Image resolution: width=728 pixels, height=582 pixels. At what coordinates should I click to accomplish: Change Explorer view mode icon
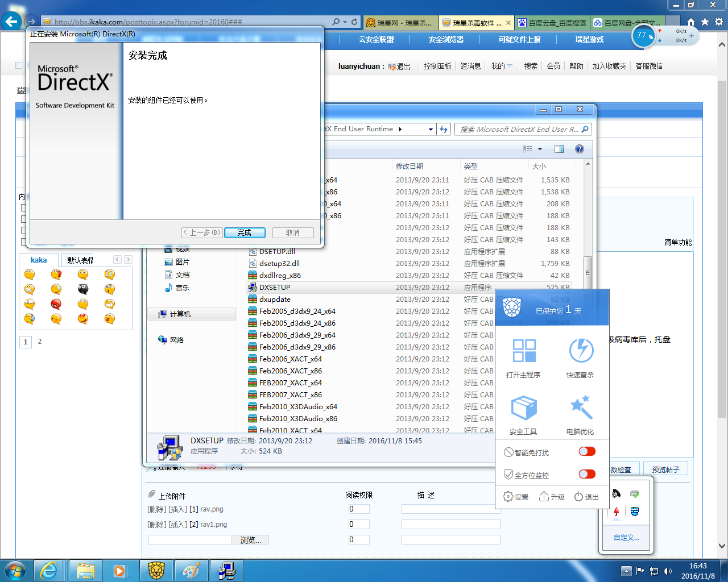click(x=528, y=149)
